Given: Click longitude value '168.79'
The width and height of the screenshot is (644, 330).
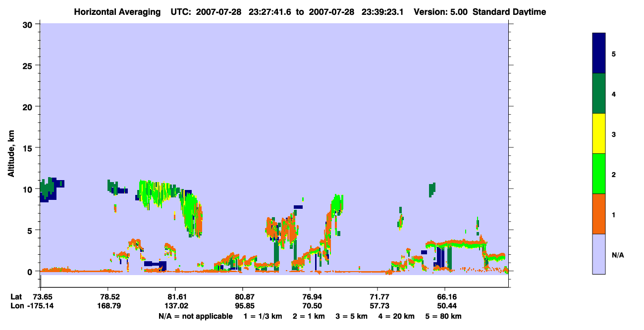Looking at the screenshot, I should coord(108,306).
